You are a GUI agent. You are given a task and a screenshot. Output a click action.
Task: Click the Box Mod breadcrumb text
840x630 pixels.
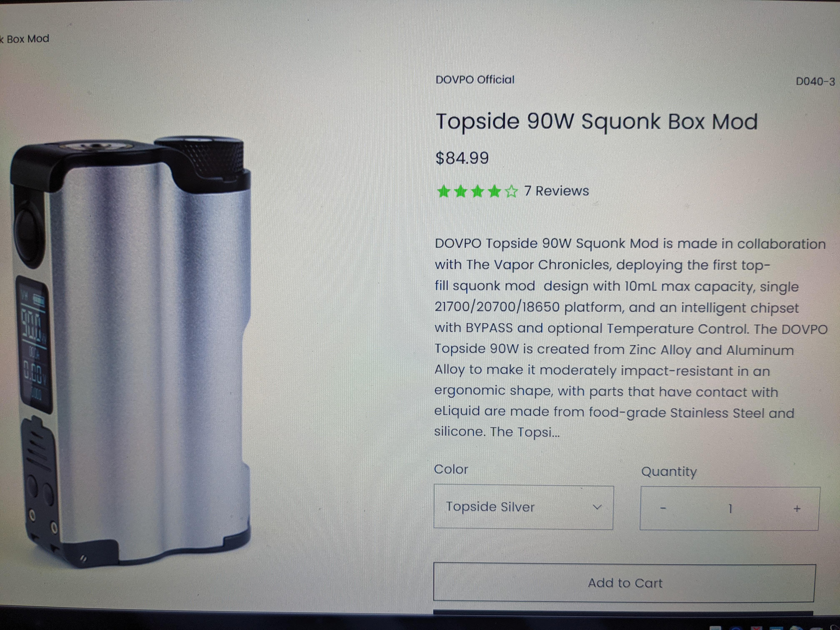click(28, 39)
